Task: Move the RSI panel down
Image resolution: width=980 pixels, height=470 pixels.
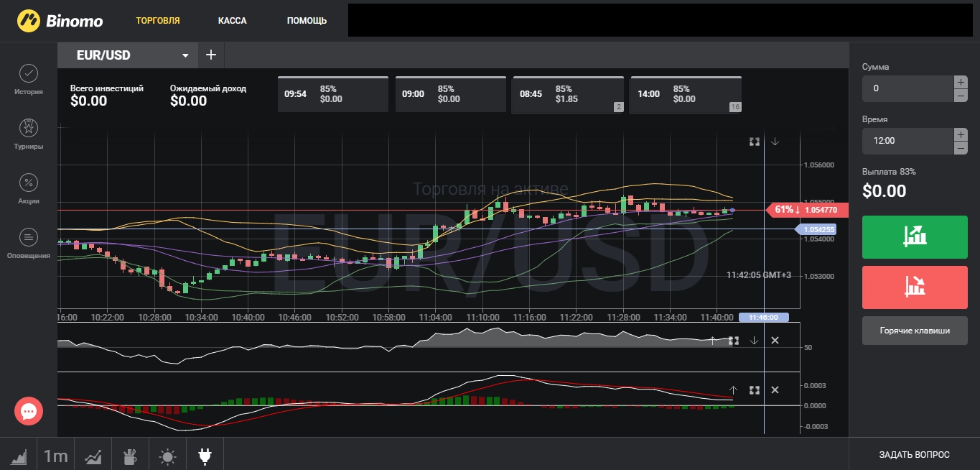Action: (754, 340)
